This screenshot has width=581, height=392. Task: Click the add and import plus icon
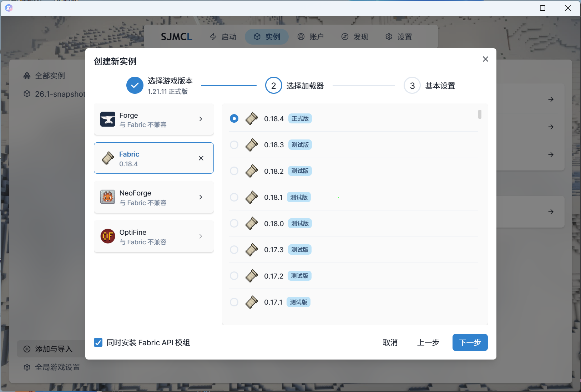click(x=27, y=349)
